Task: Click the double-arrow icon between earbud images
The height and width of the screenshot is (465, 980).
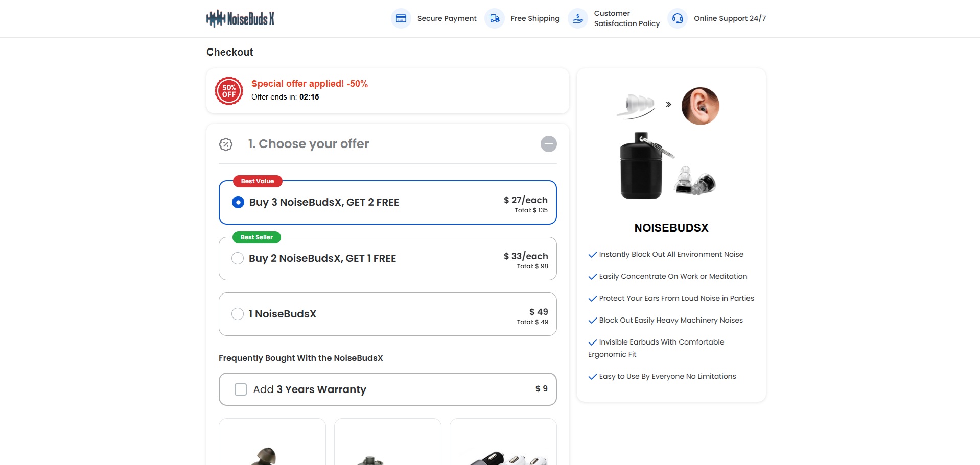Action: point(668,105)
